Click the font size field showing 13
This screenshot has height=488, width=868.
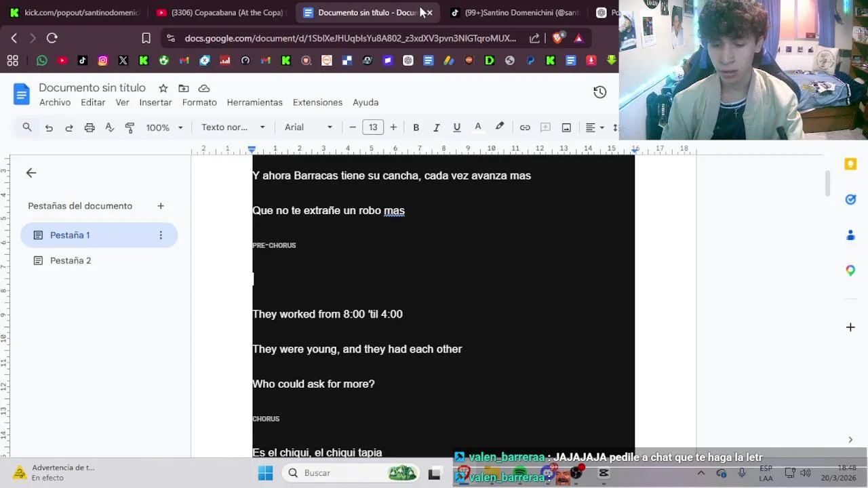373,127
